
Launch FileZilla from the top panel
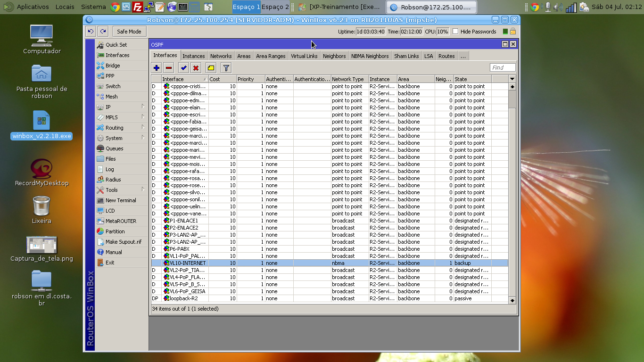coord(137,7)
